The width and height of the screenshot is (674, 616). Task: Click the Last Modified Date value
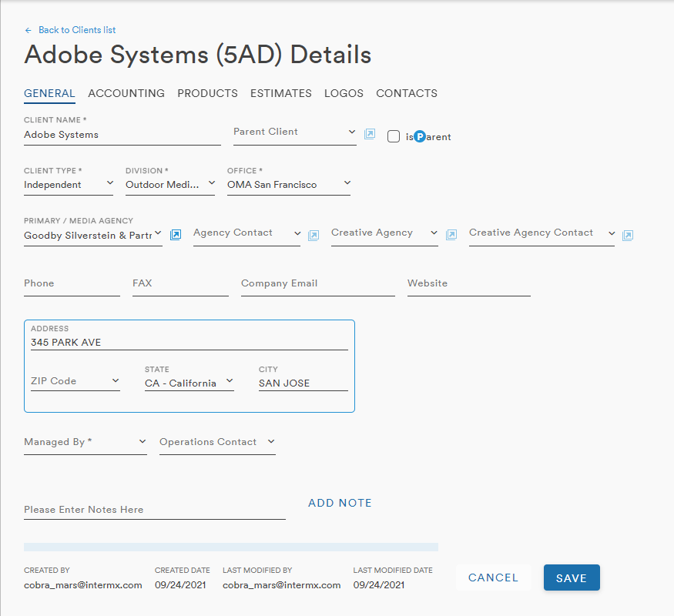(x=379, y=585)
